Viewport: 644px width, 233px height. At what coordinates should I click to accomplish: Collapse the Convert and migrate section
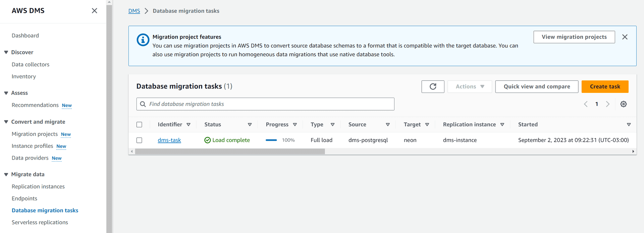pyautogui.click(x=6, y=122)
